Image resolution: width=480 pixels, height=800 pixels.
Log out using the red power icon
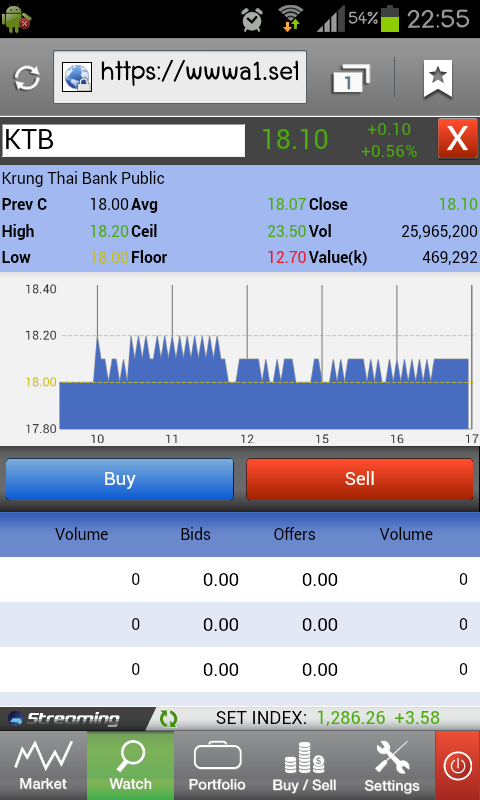click(458, 765)
